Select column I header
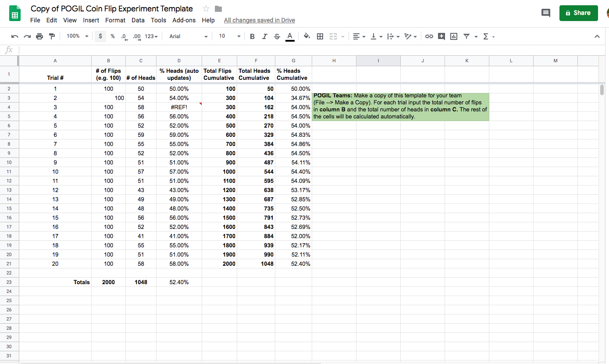Screen dimensions: 609x364 point(378,61)
